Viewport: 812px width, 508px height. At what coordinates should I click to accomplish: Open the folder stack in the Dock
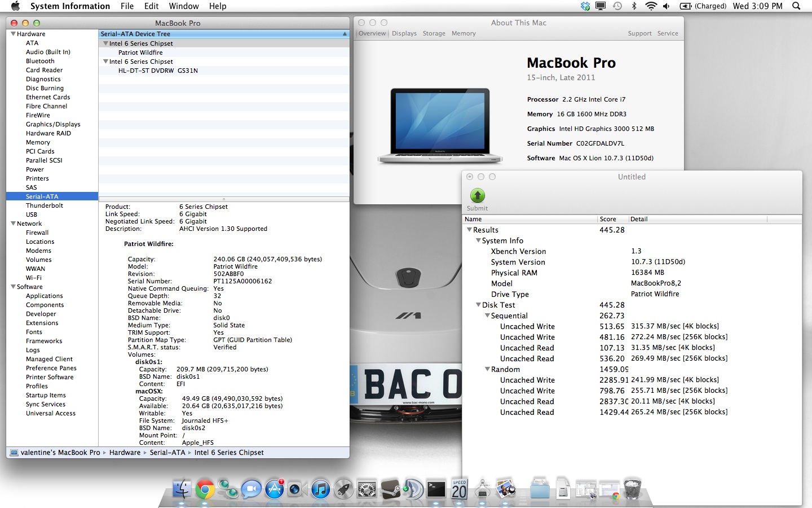540,489
